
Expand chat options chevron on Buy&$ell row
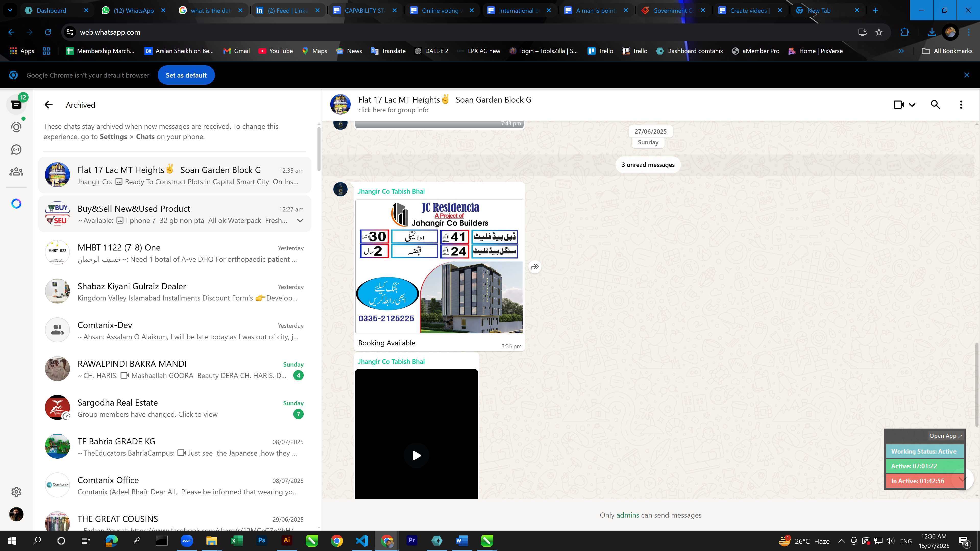coord(300,221)
